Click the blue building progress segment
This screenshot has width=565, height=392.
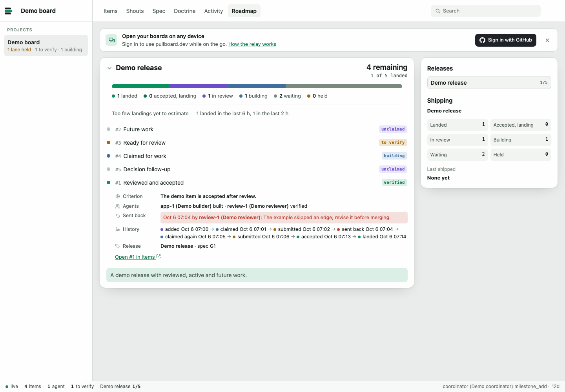(257, 86)
